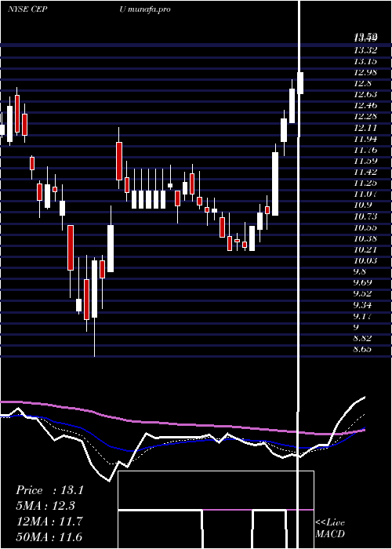Click the 12.8 price level label
Image resolution: width=392 pixels, height=549 pixels.
[x=363, y=83]
